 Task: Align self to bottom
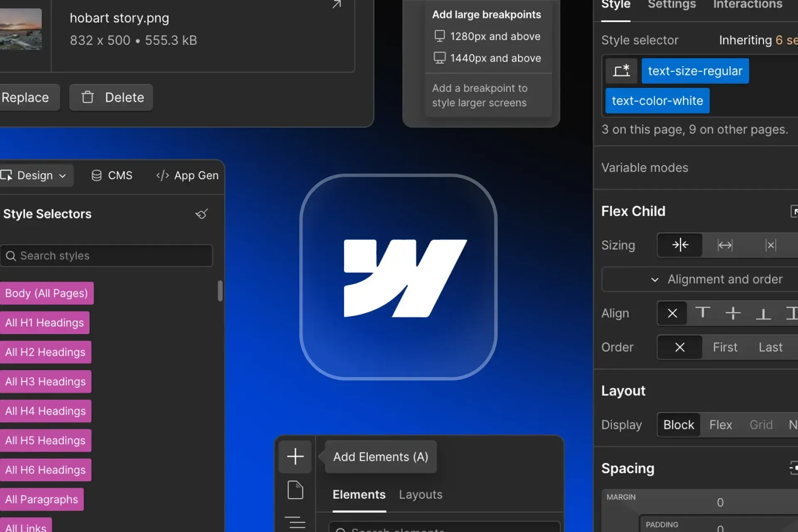[x=763, y=314]
